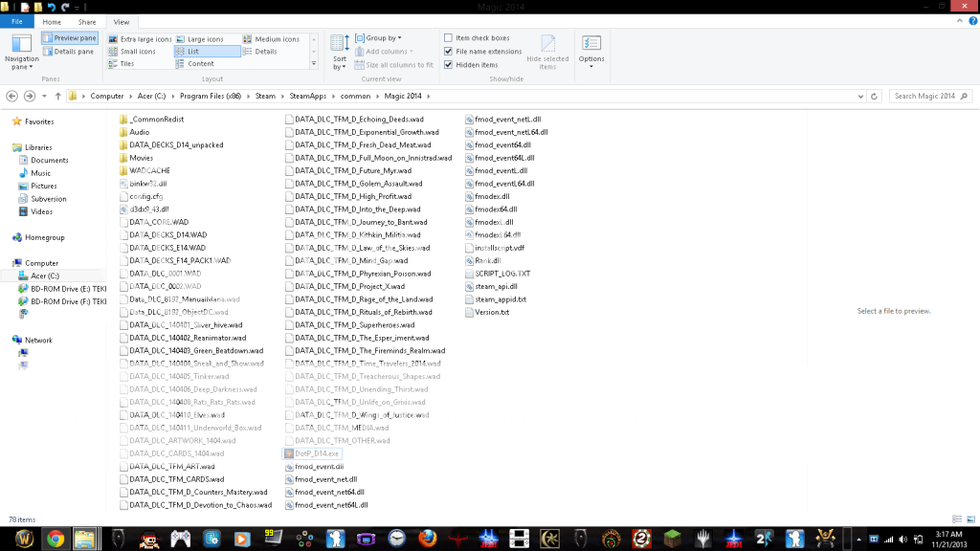Show hidden system tray icons
This screenshot has width=980, height=551.
[x=858, y=540]
